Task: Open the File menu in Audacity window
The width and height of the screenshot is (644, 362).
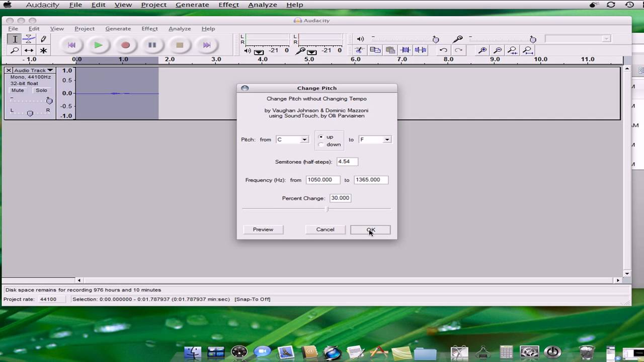Action: click(x=13, y=29)
